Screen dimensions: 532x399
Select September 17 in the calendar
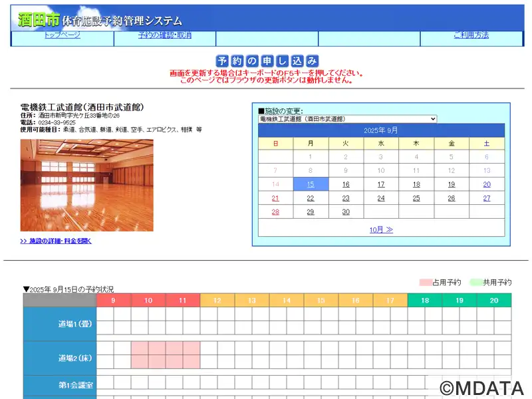coord(381,184)
